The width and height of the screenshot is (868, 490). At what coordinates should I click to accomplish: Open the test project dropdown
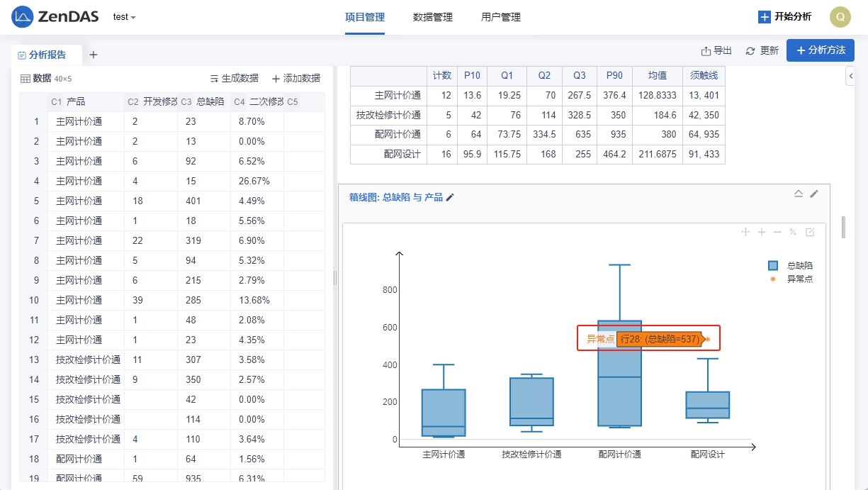click(125, 17)
